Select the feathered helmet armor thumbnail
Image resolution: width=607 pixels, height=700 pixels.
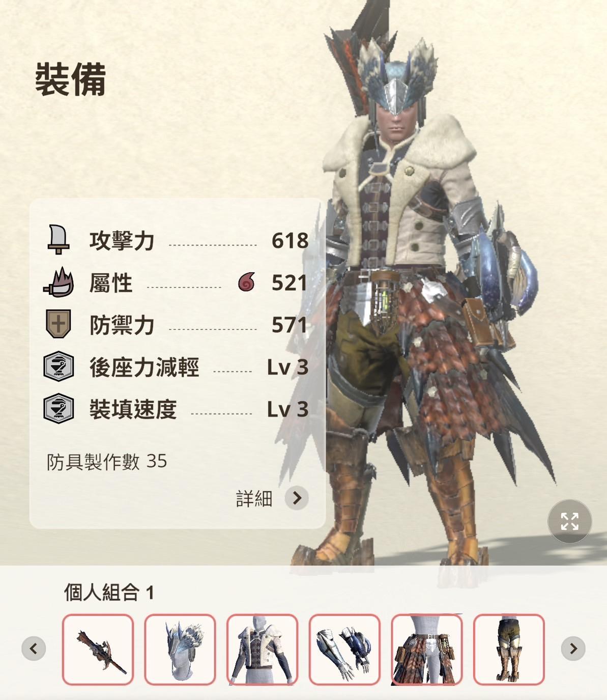pyautogui.click(x=180, y=649)
